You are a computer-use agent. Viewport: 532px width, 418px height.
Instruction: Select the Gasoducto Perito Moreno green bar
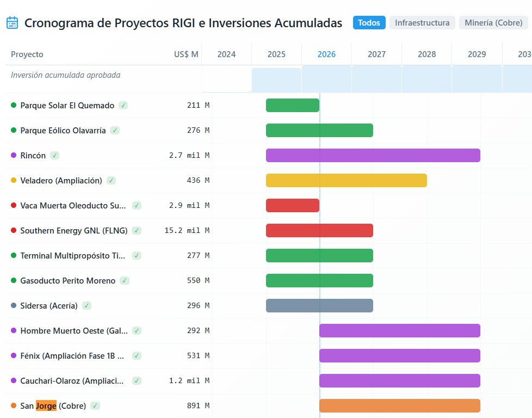coord(319,280)
